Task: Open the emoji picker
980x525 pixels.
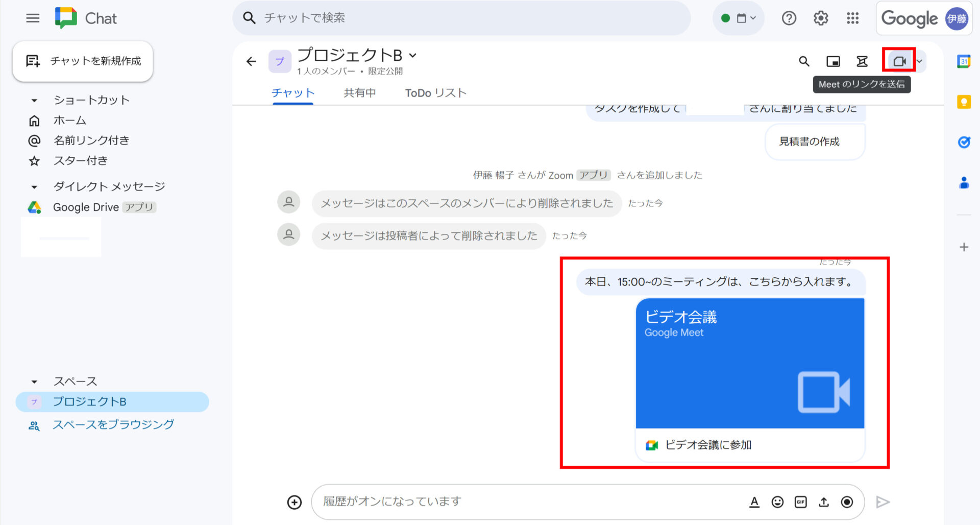Action: click(777, 502)
